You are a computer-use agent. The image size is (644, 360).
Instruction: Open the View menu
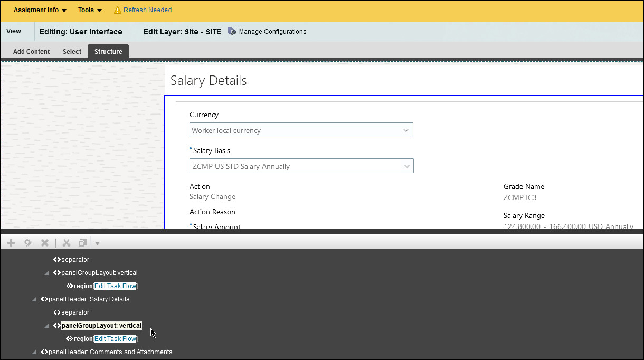[14, 31]
